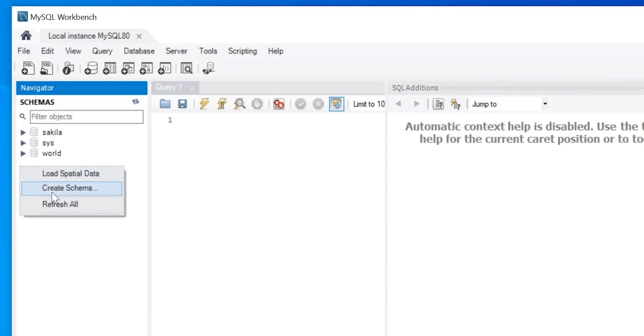Click create new view toolbar icon
Image resolution: width=644 pixels, height=336 pixels.
(x=128, y=69)
